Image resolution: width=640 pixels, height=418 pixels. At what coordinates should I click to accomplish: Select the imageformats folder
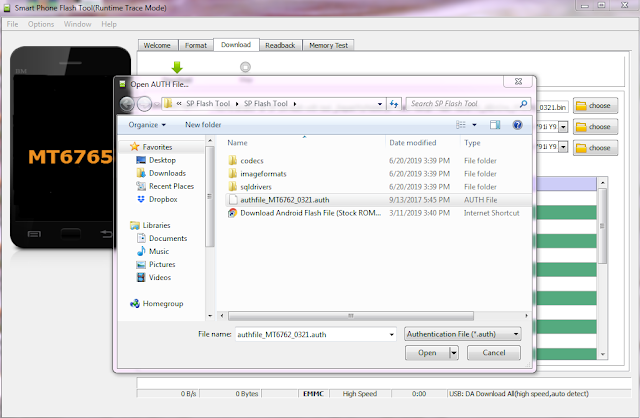pyautogui.click(x=263, y=174)
